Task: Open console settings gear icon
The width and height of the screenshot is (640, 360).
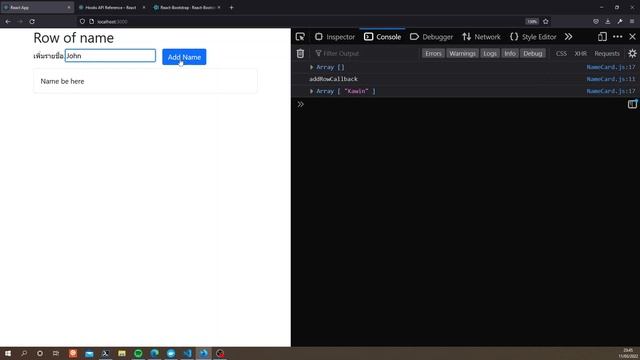Action: click(632, 53)
